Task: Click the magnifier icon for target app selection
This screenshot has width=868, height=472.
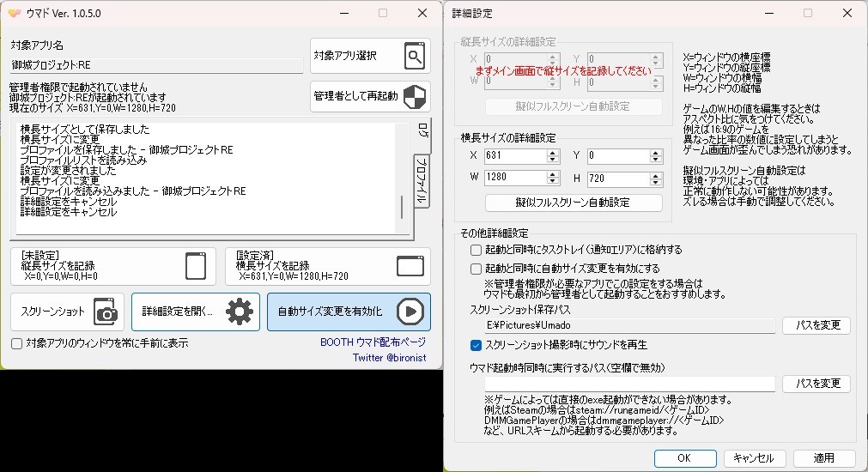Action: tap(415, 57)
